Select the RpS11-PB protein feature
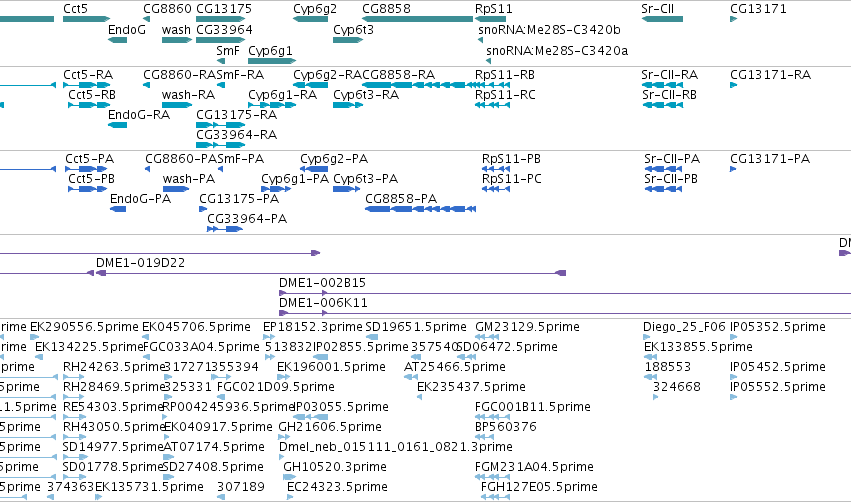 click(496, 169)
